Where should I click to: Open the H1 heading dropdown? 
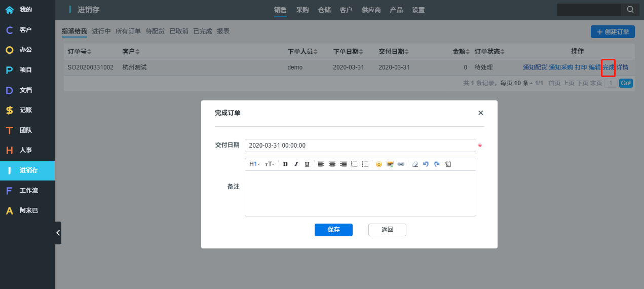254,164
